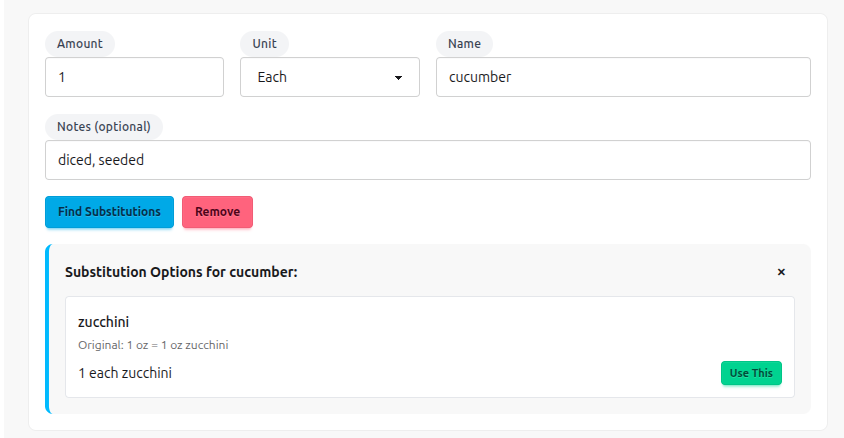Focus the Amount input field
Screen dimensions: 844x438
134,77
